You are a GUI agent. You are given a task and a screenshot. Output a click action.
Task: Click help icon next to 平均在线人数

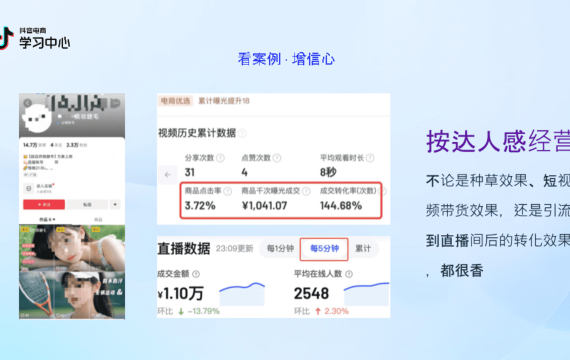[349, 274]
